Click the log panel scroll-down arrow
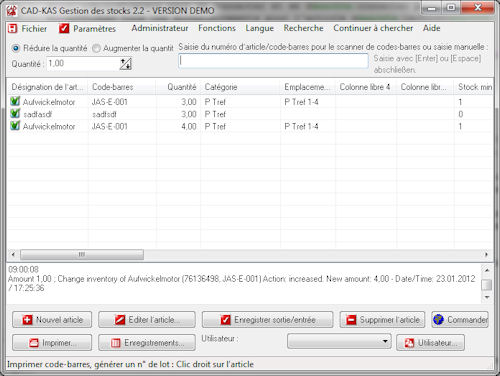 coord(487,297)
